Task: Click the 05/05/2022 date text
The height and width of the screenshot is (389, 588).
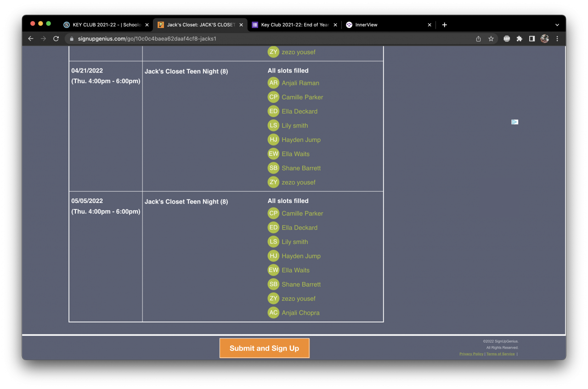Action: (x=87, y=201)
